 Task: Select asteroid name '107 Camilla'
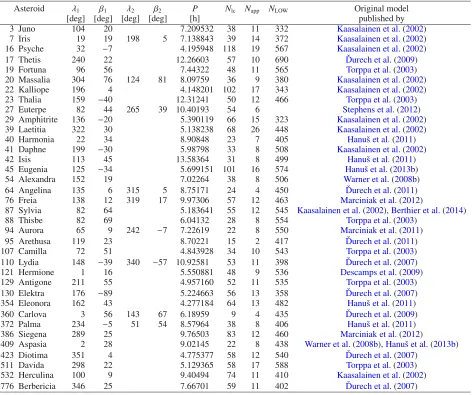(x=24, y=252)
